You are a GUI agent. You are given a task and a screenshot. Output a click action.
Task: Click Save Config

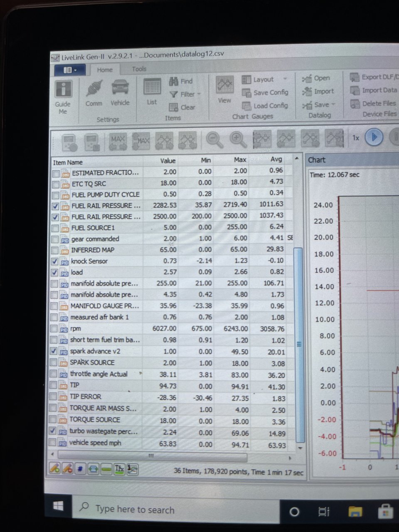265,93
